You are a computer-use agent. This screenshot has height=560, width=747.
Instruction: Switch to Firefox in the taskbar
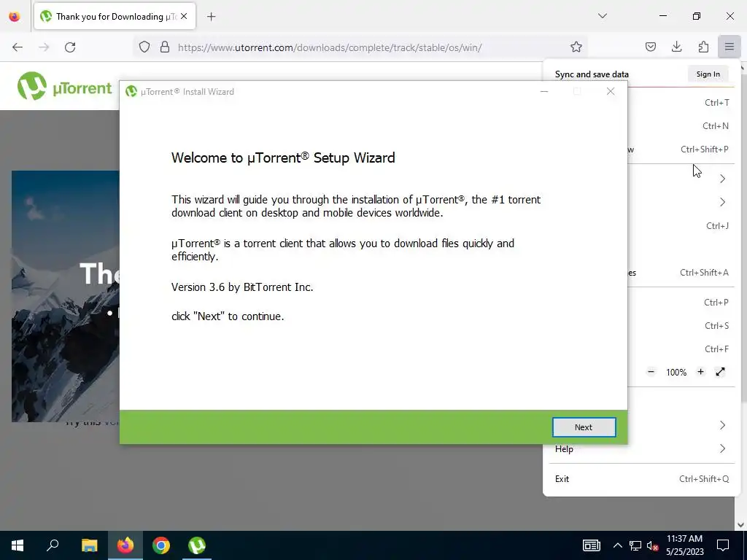[x=125, y=545]
